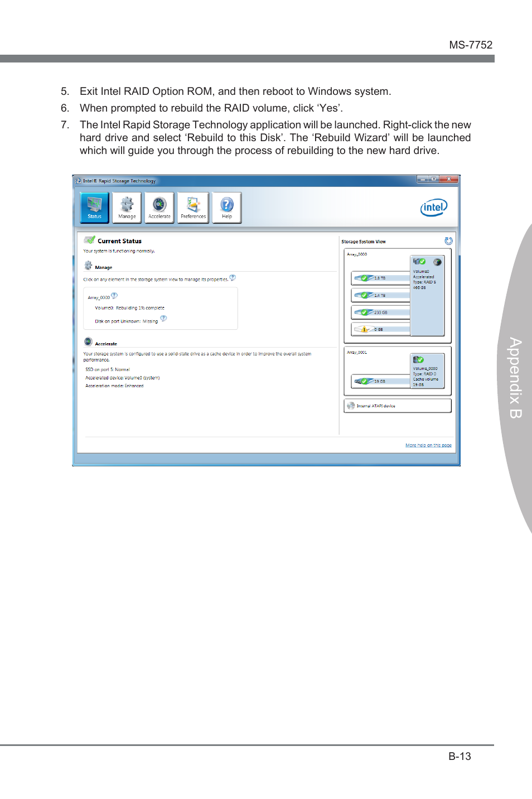Click the application icon in the title bar
The width and height of the screenshot is (532, 799).
point(78,181)
